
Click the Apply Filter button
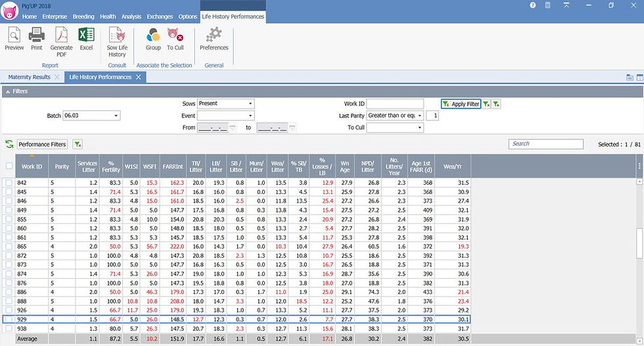pos(461,104)
